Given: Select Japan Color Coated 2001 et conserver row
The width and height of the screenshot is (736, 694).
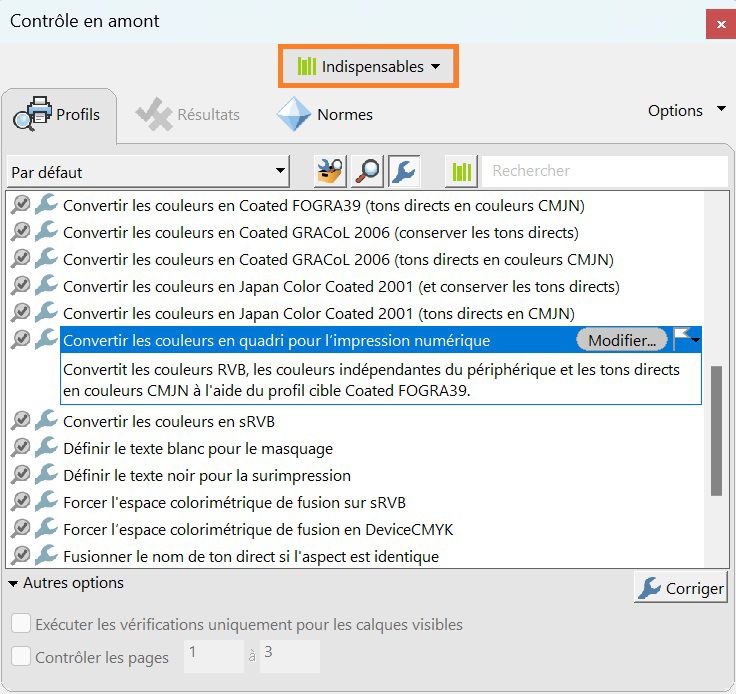Looking at the screenshot, I should pyautogui.click(x=341, y=287).
